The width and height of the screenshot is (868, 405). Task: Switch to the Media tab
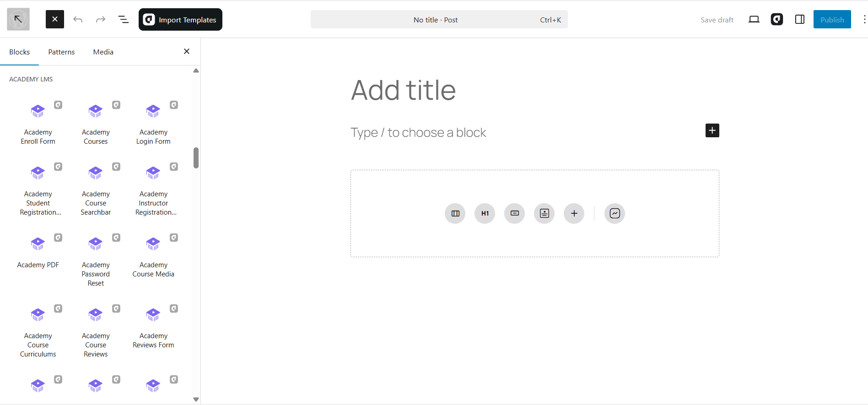coord(103,52)
